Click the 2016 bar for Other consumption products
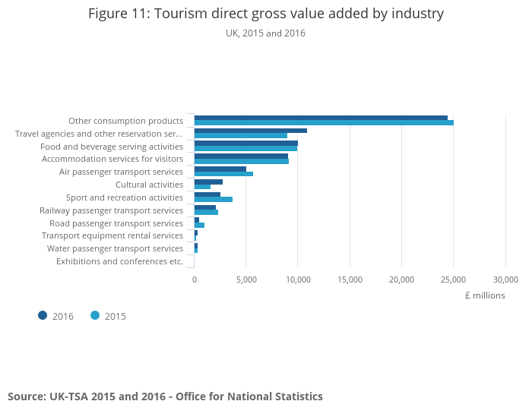The width and height of the screenshot is (532, 417). click(x=320, y=118)
